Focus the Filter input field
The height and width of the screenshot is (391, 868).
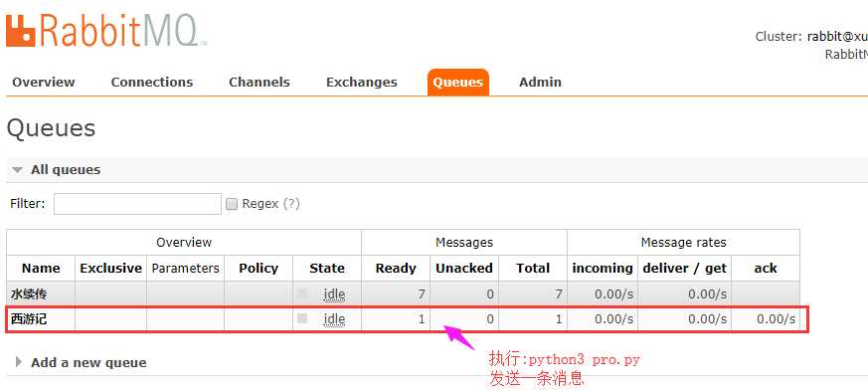tap(137, 204)
